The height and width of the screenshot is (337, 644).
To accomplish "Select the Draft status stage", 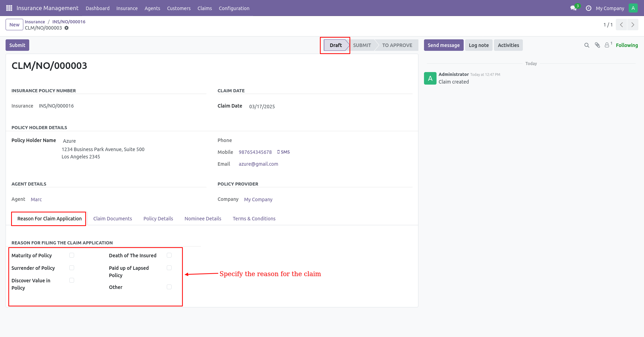I will click(x=336, y=45).
